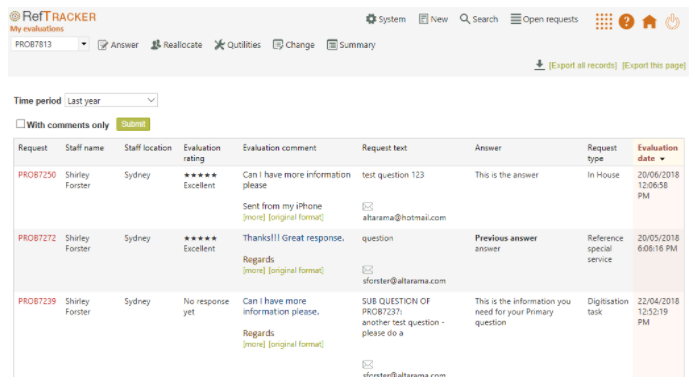This screenshot has width=695, height=386.
Task: Click the five-star rating for PROB7250
Action: pyautogui.click(x=200, y=175)
